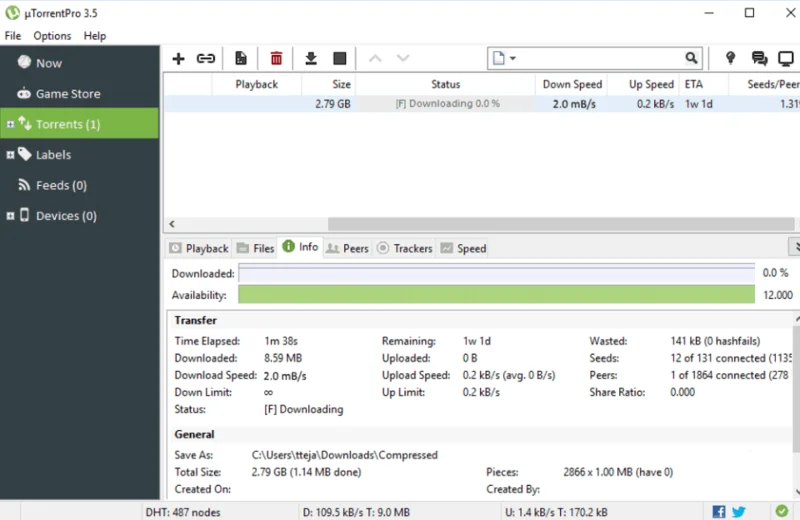Click the remote monitor icon in toolbar
This screenshot has height=520, width=800.
(x=786, y=59)
